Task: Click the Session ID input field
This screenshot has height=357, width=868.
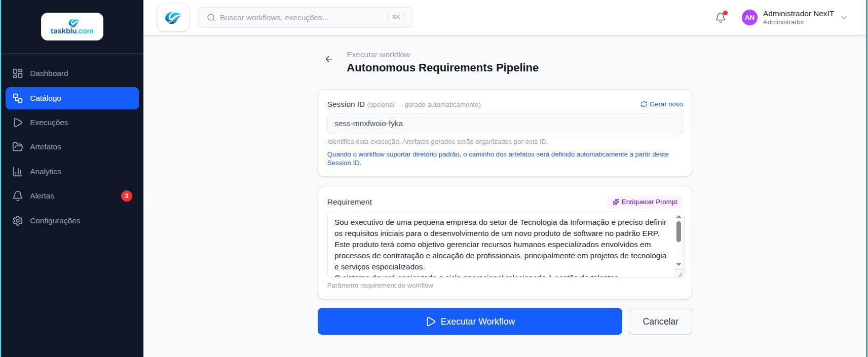Action: (505, 124)
